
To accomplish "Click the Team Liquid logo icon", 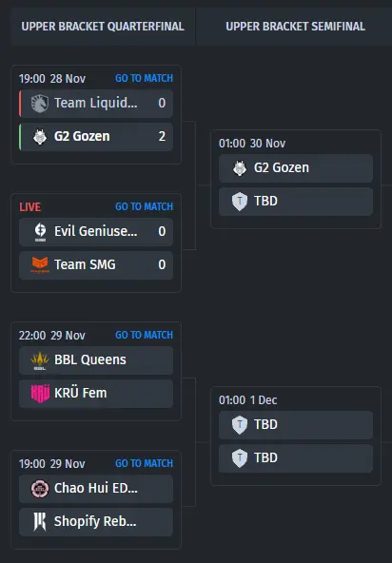I will coord(40,104).
